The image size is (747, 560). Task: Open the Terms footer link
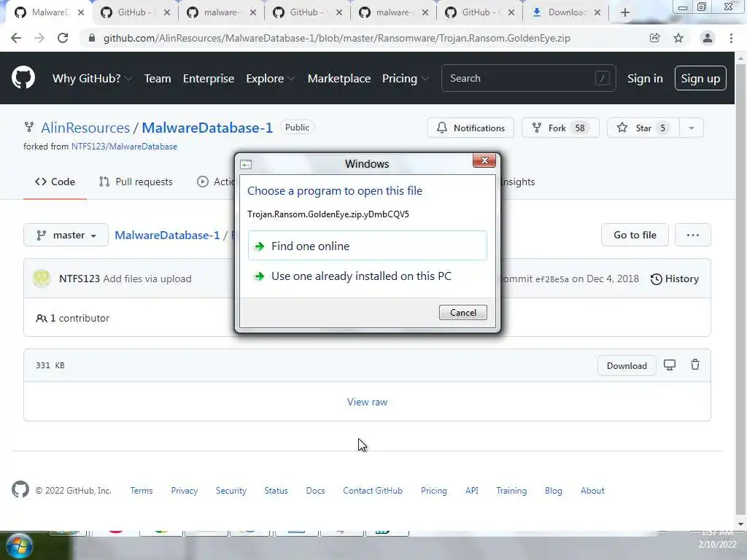(142, 491)
